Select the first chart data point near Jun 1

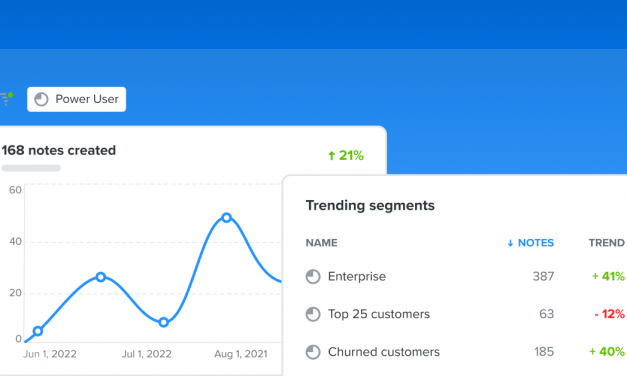[x=38, y=331]
